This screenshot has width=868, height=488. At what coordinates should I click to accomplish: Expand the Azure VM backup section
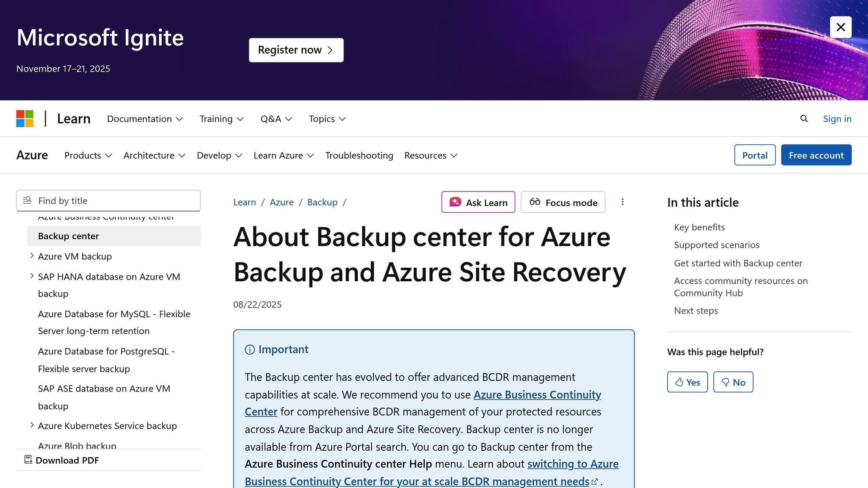(32, 255)
